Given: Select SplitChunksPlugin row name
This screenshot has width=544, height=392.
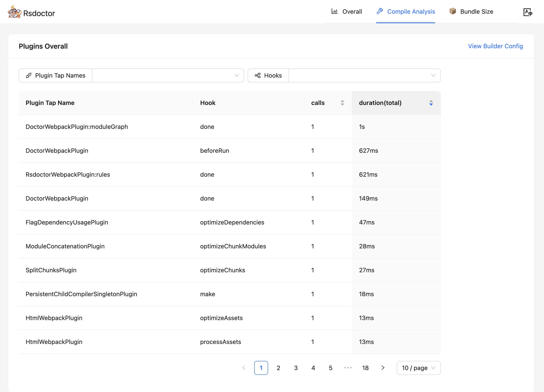Looking at the screenshot, I should [51, 270].
